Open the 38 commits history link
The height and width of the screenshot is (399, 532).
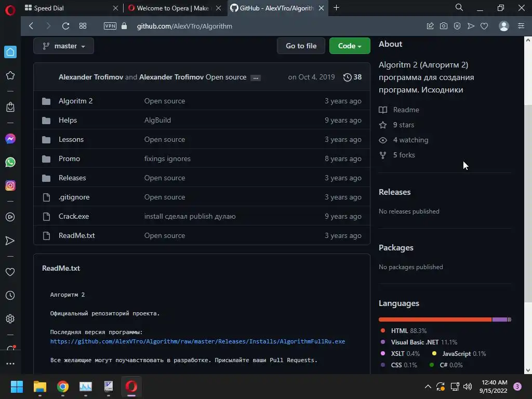(x=353, y=77)
